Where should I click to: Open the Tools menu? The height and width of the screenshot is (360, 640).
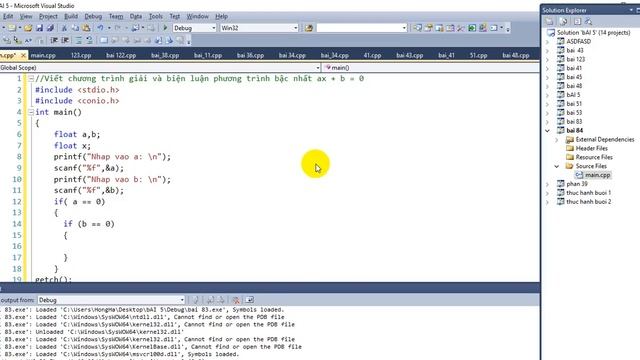156,16
